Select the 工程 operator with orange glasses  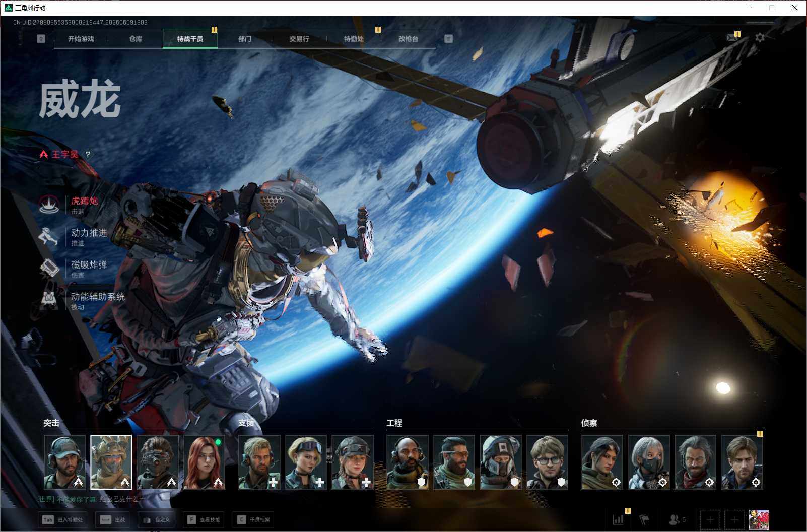[x=454, y=462]
